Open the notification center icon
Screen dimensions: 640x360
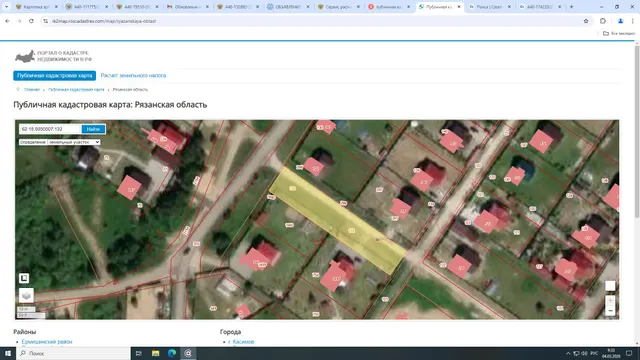click(x=629, y=353)
